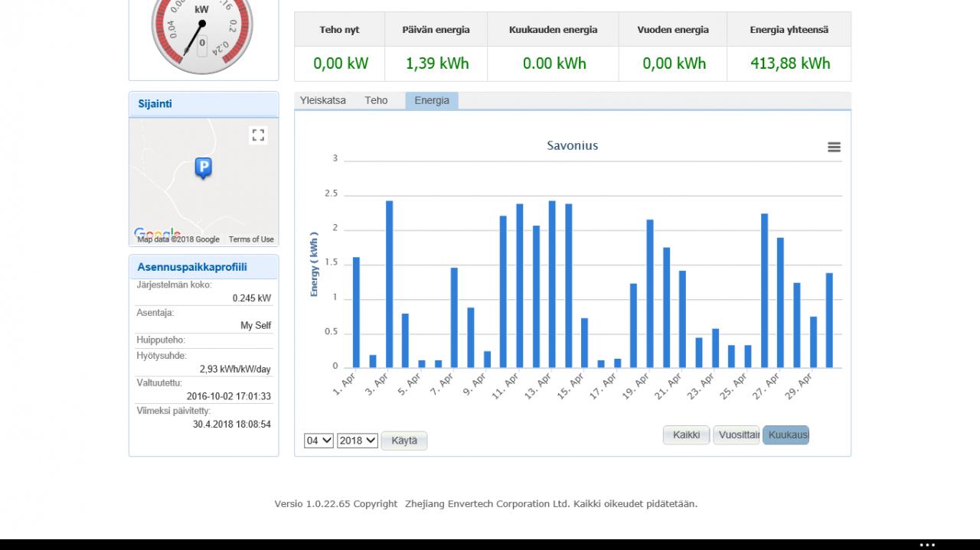Click the 3. Apr energy bar
Image resolution: width=980 pixels, height=550 pixels.
[x=389, y=284]
